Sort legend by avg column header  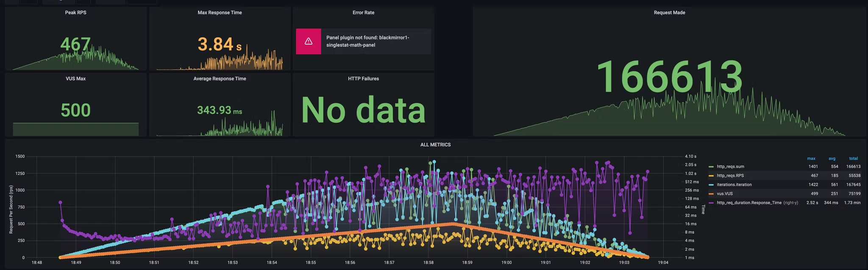point(832,158)
